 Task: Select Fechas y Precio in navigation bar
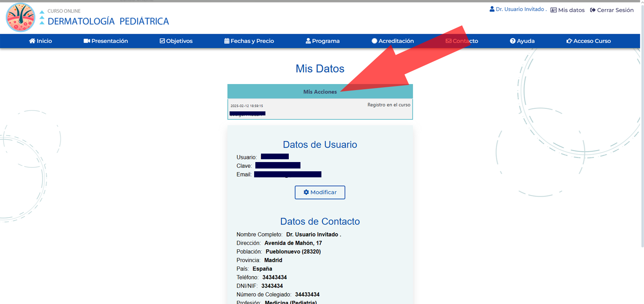[x=252, y=41]
